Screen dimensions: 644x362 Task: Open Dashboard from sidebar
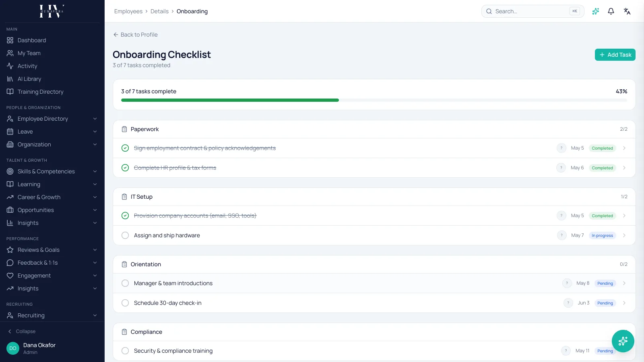point(52,40)
